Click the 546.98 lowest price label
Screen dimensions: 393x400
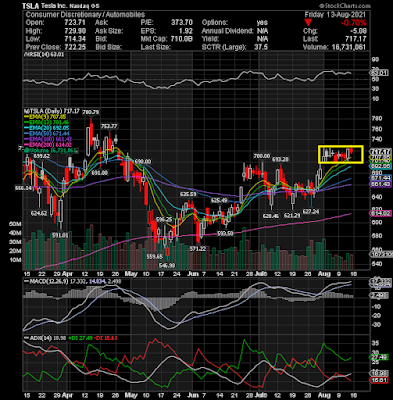167,266
